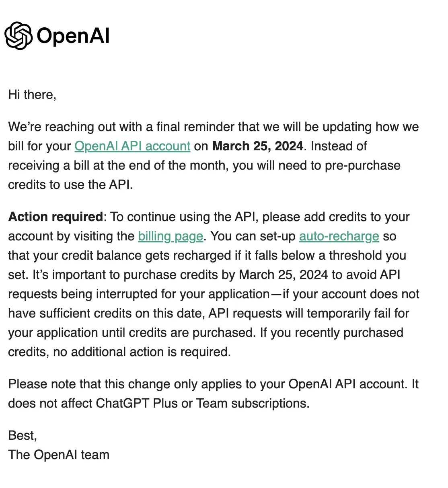This screenshot has height=488, width=448.
Task: Open the OpenAI API account link
Action: 132,146
